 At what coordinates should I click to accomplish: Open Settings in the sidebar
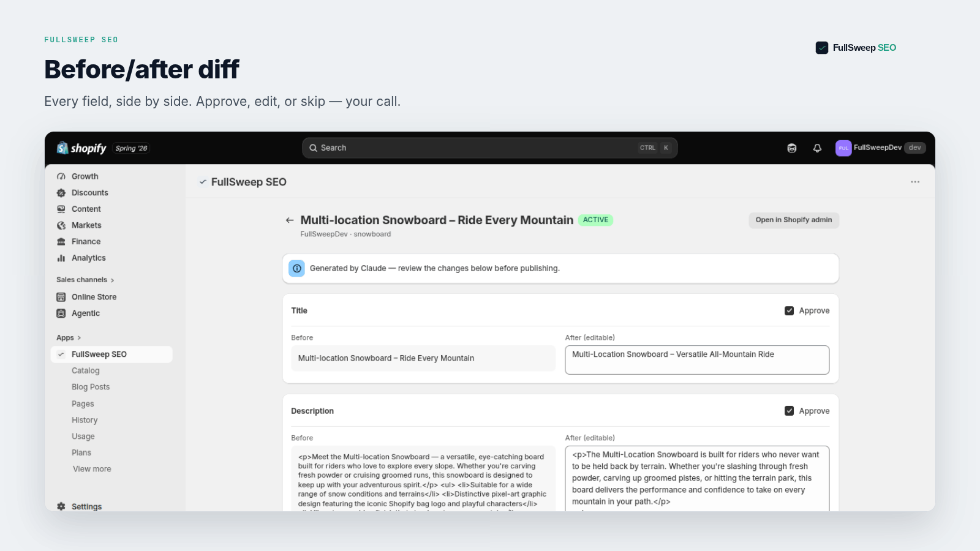coord(87,506)
